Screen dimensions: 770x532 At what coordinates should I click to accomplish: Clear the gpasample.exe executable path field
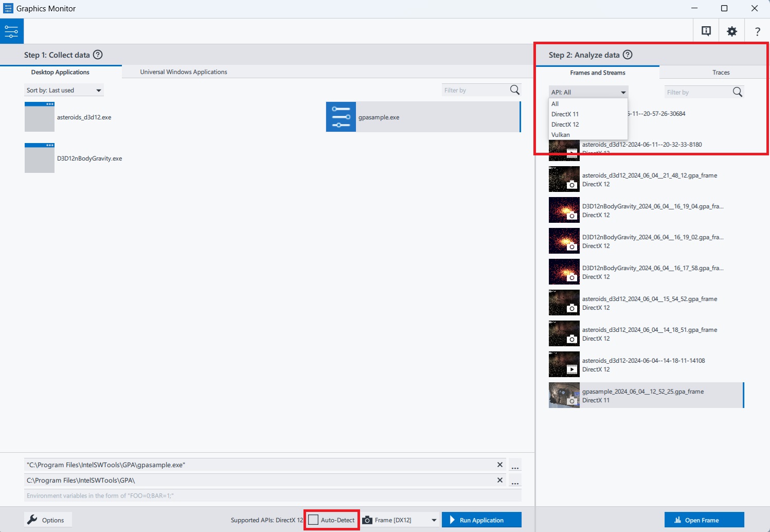coord(499,465)
